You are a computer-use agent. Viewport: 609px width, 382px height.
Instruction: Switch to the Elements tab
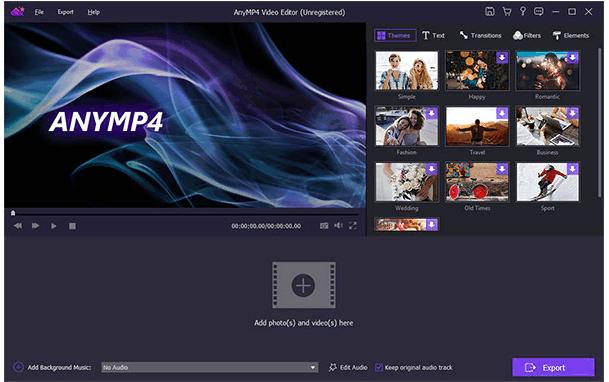pyautogui.click(x=571, y=35)
